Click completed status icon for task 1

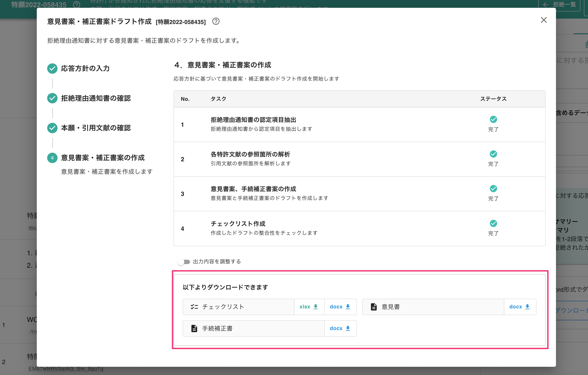[x=493, y=119]
